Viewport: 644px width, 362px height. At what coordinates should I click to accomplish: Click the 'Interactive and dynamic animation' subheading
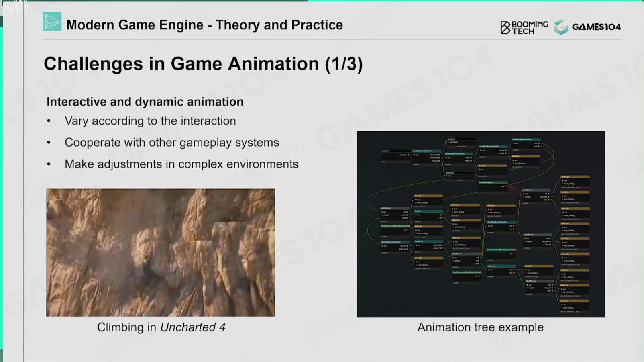145,102
